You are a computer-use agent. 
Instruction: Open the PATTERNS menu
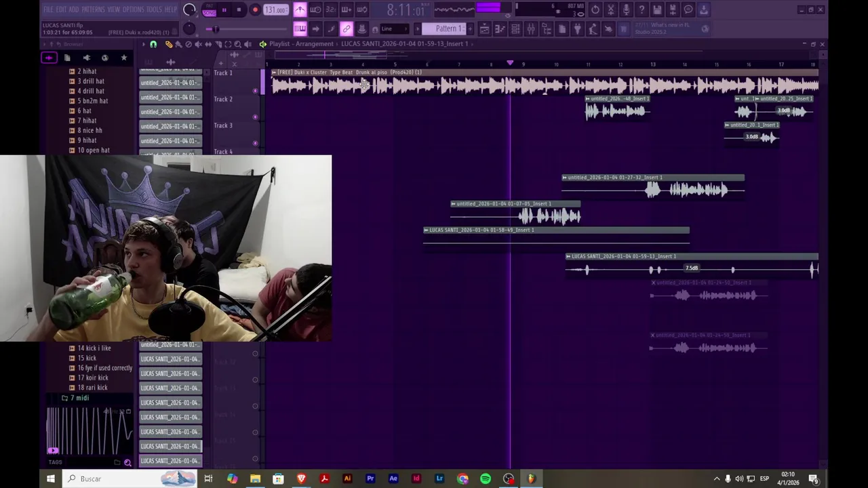pyautogui.click(x=93, y=9)
